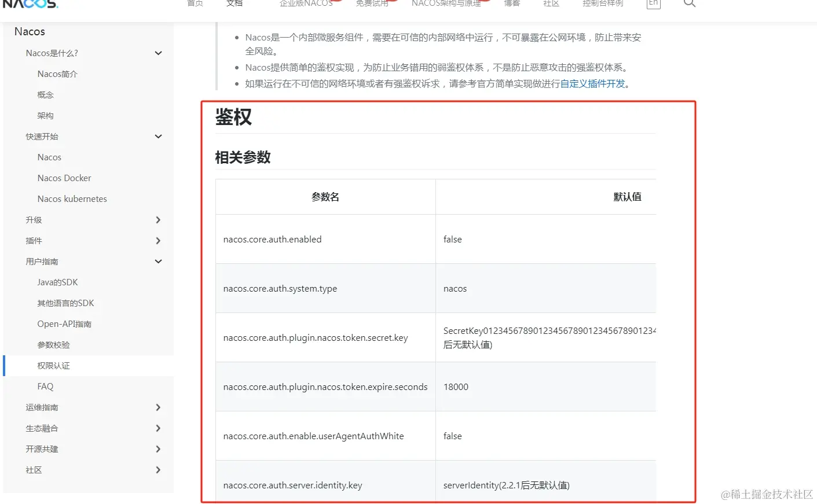
Task: Click the default value 18000
Action: pos(456,387)
